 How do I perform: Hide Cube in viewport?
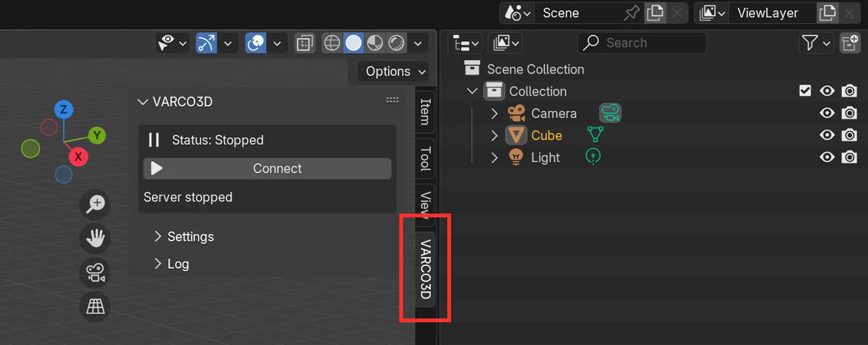tap(827, 136)
